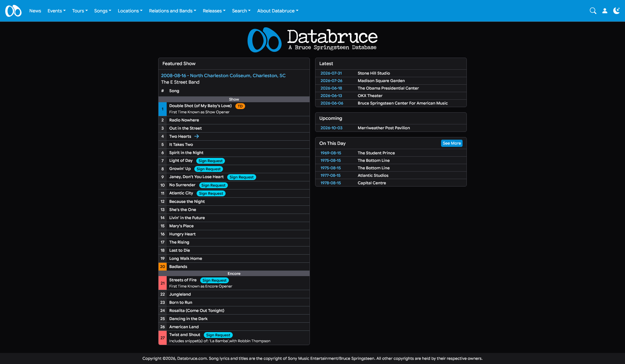
Task: Click Sign Request badge for Growin' Up
Action: pyautogui.click(x=209, y=169)
